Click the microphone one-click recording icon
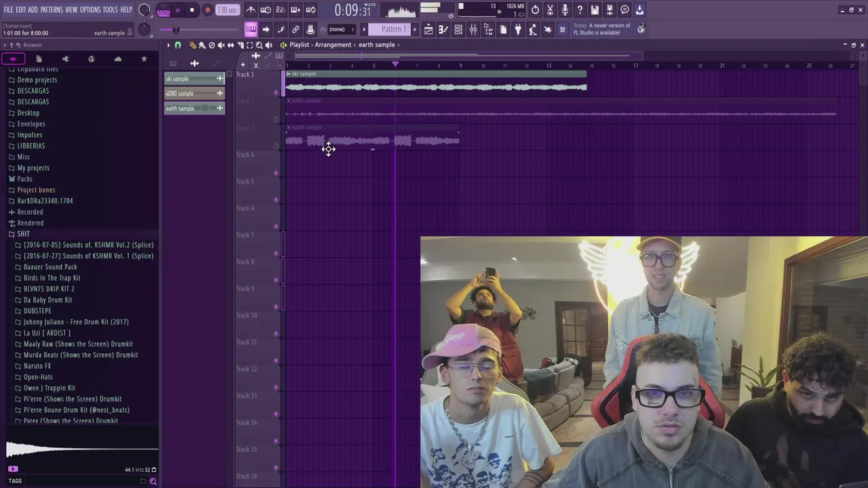The width and height of the screenshot is (868, 488). pyautogui.click(x=565, y=10)
